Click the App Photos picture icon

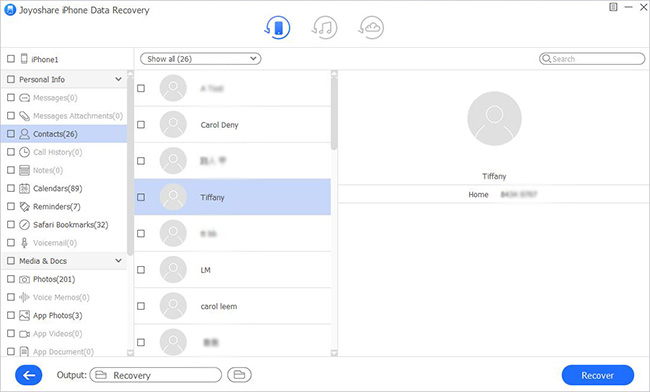click(x=24, y=315)
